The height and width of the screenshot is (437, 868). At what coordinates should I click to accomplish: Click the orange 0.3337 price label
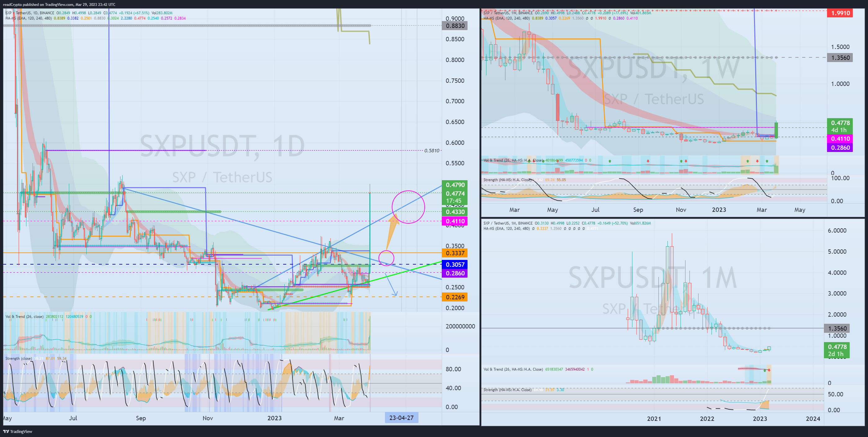(454, 253)
